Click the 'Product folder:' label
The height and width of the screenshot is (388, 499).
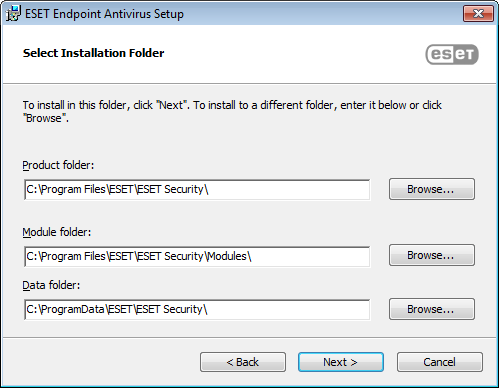tap(58, 165)
